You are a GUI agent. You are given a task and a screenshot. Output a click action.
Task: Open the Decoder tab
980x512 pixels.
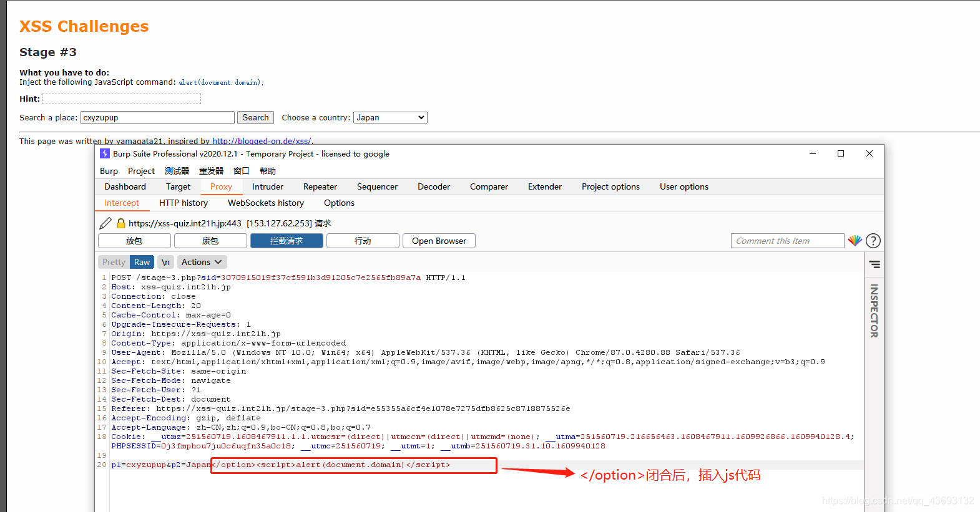(x=434, y=186)
